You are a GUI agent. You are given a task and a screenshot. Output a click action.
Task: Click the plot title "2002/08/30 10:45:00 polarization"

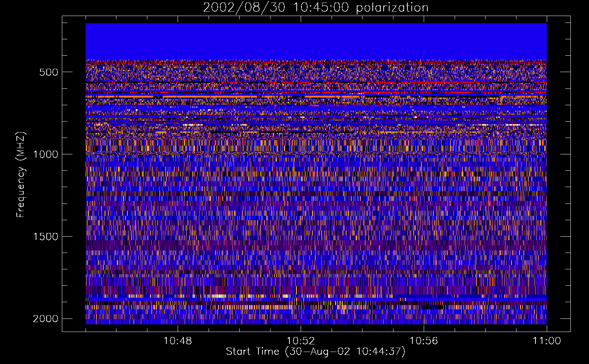[x=316, y=8]
